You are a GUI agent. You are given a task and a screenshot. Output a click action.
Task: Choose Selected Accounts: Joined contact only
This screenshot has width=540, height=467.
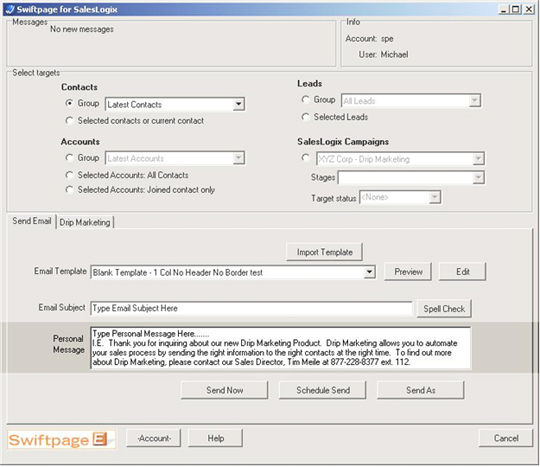click(69, 190)
